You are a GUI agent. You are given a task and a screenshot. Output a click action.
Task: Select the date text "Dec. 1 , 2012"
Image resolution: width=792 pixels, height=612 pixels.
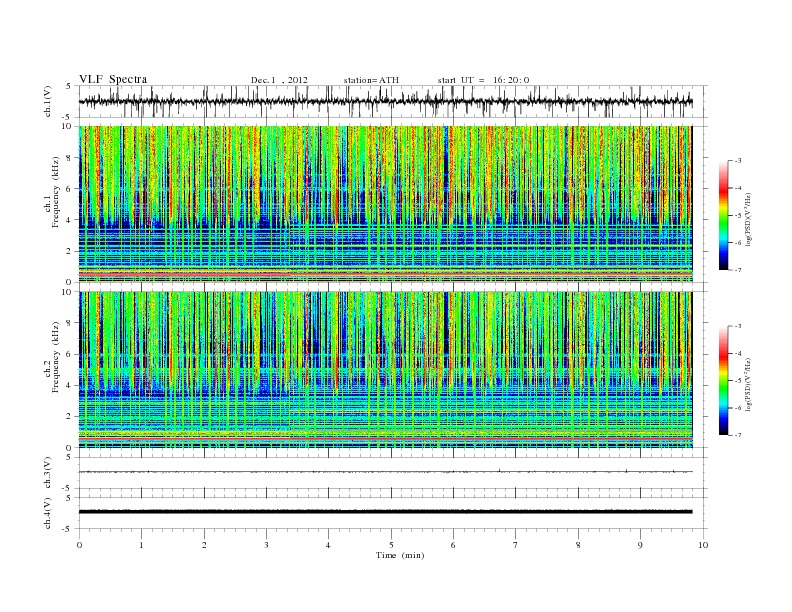(279, 80)
